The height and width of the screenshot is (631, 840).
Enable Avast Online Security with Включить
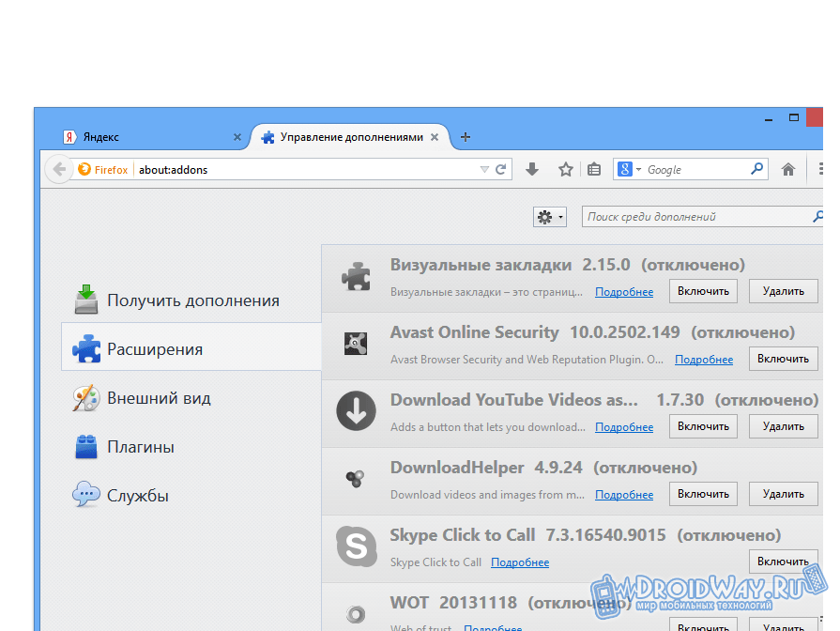click(783, 359)
